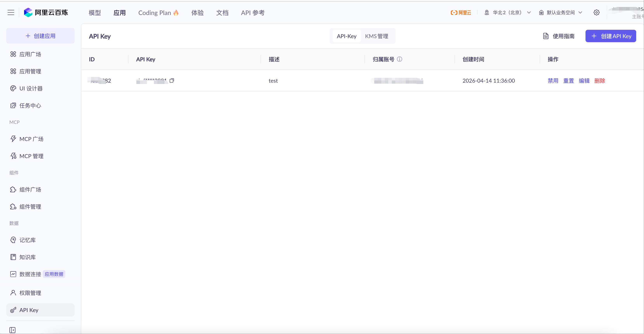644x334 pixels.
Task: Open 使用指南 document guide
Action: tap(559, 36)
